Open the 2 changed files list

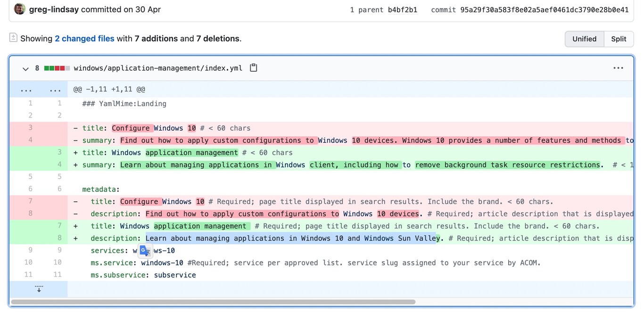[x=84, y=39]
